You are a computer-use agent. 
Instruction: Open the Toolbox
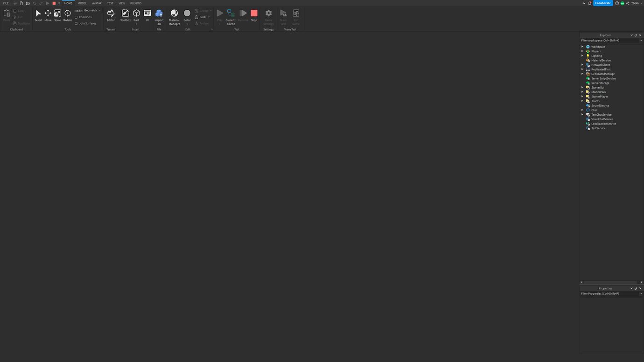125,15
